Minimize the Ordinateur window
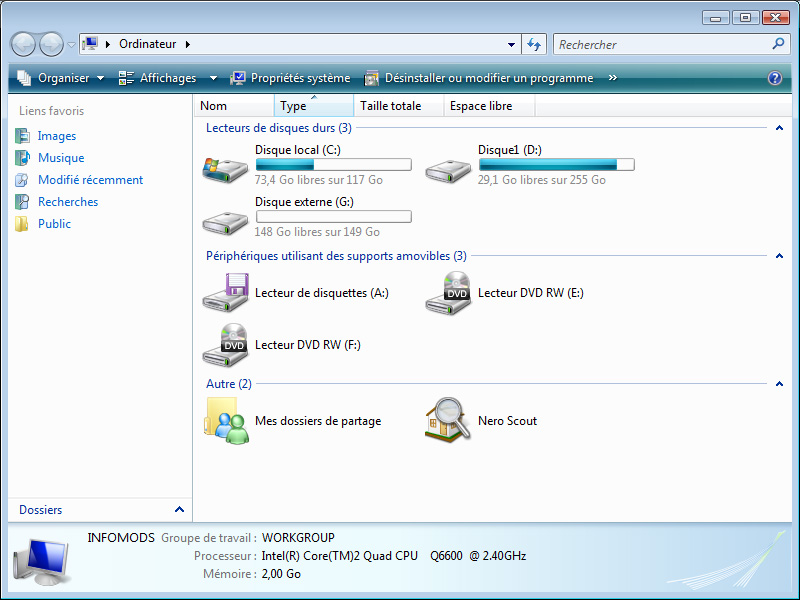This screenshot has height=600, width=800. pyautogui.click(x=716, y=18)
